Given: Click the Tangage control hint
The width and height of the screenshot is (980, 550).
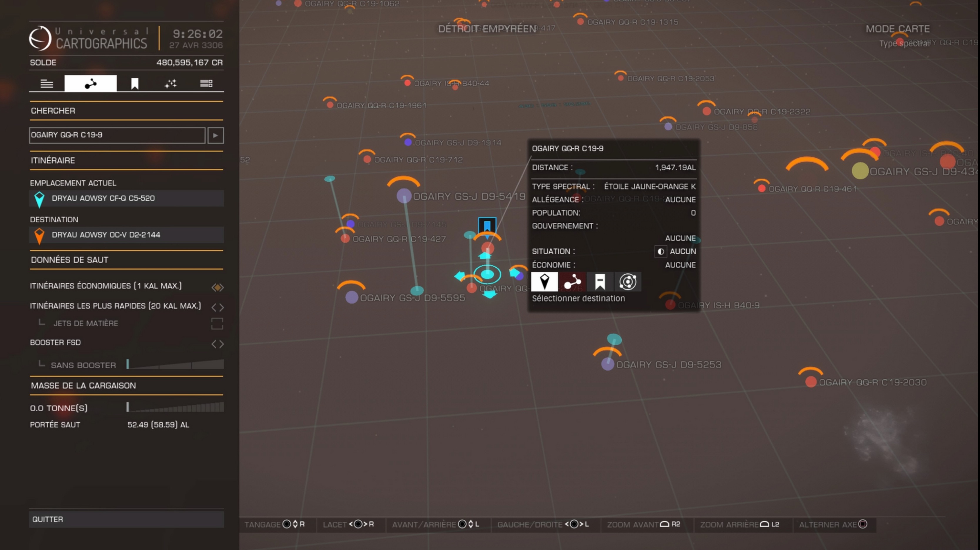Looking at the screenshot, I should click(x=275, y=524).
